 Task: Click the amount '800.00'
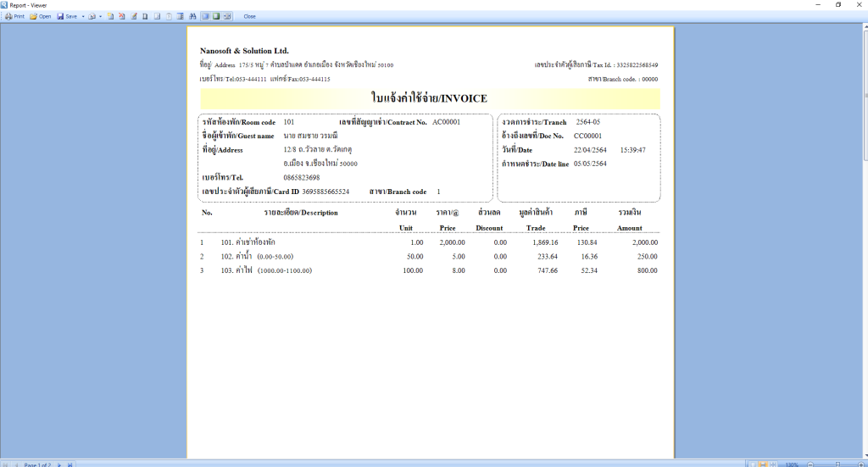click(x=647, y=271)
